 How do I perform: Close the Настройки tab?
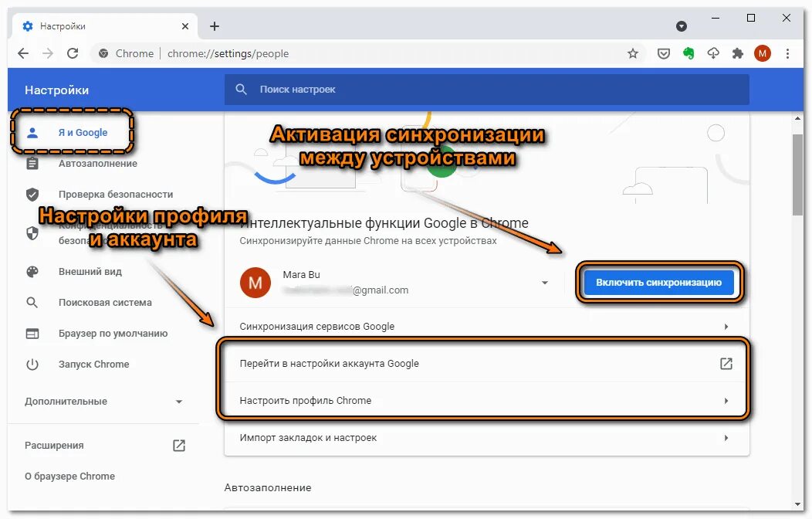(x=185, y=26)
